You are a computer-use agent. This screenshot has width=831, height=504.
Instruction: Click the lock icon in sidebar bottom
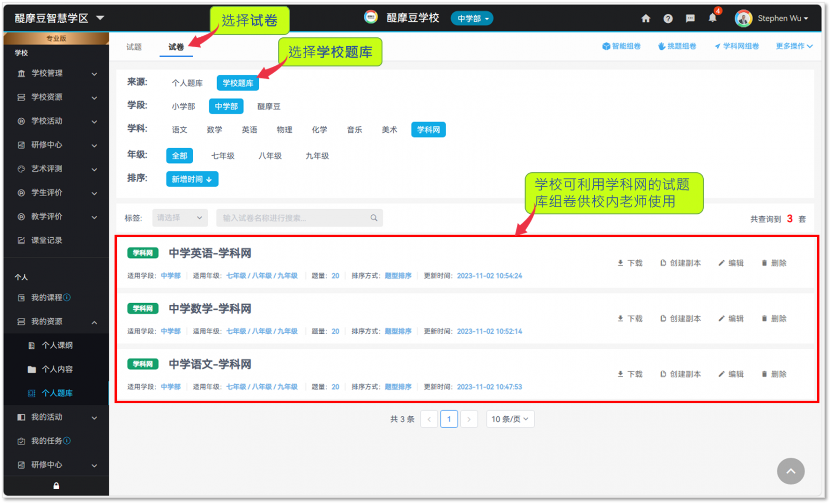tap(56, 486)
